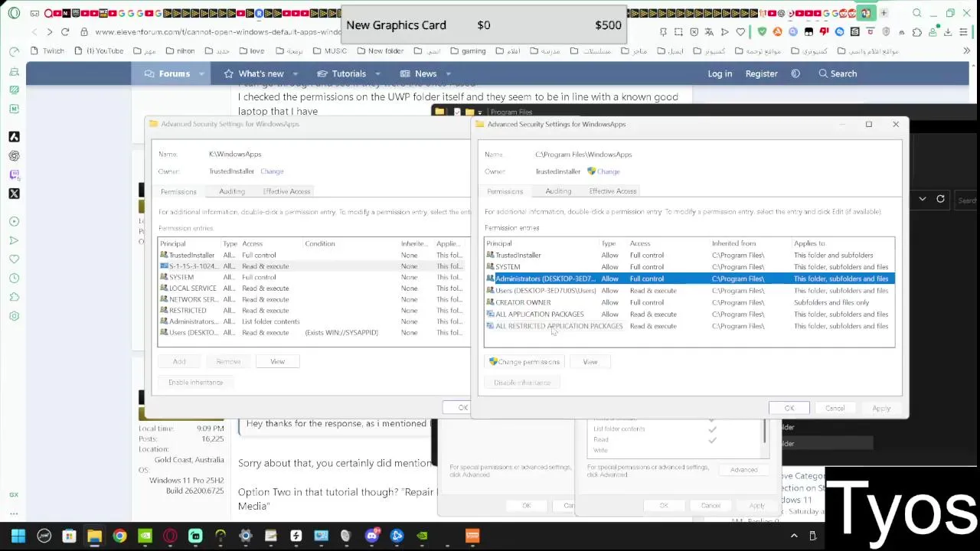Open the MUSIC bookmarks folder

click(x=329, y=51)
